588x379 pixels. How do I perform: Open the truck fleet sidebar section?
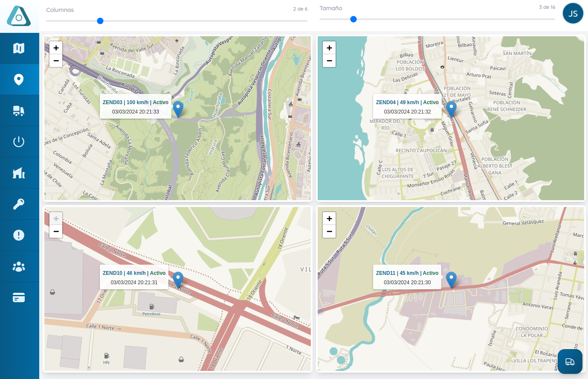19,111
